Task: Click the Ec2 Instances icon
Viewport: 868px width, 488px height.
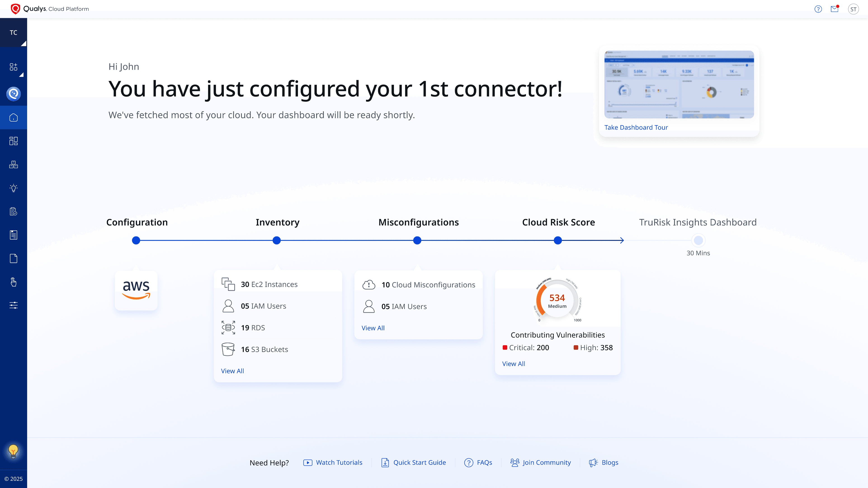Action: point(228,284)
